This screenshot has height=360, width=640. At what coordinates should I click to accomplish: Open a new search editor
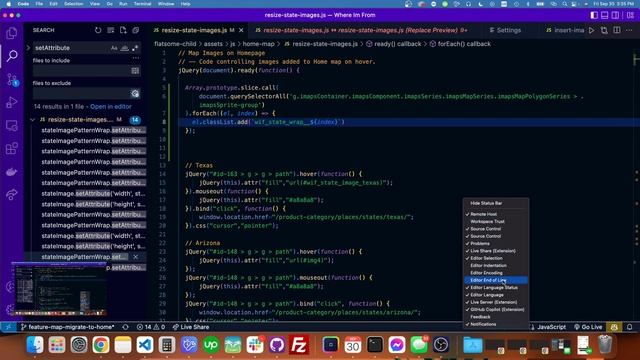point(123,30)
